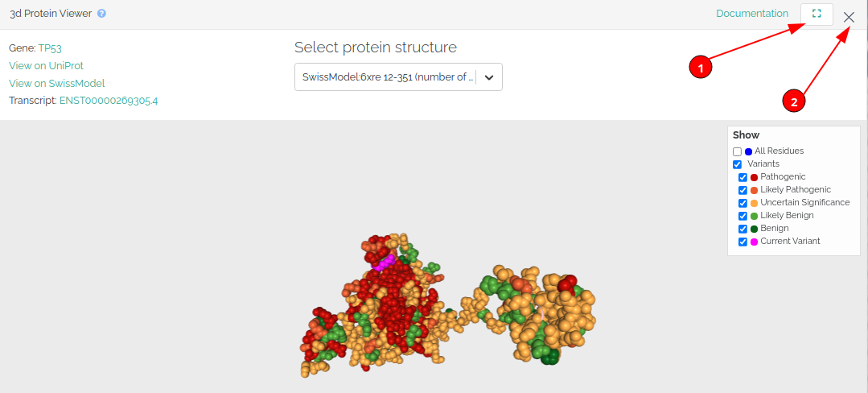The width and height of the screenshot is (868, 393).
Task: Click the fullscreen expand icon
Action: 817,14
